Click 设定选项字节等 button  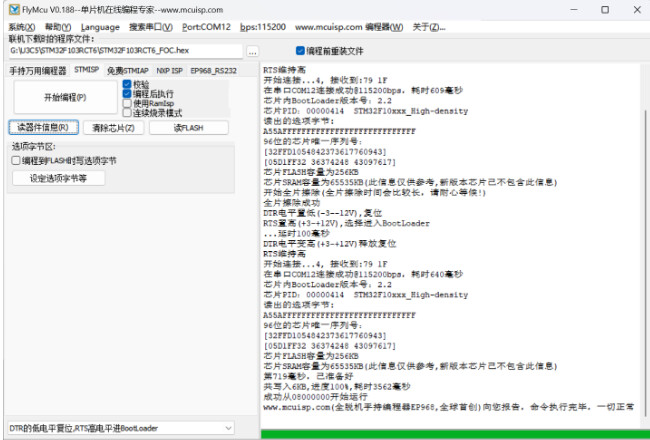[x=58, y=178]
